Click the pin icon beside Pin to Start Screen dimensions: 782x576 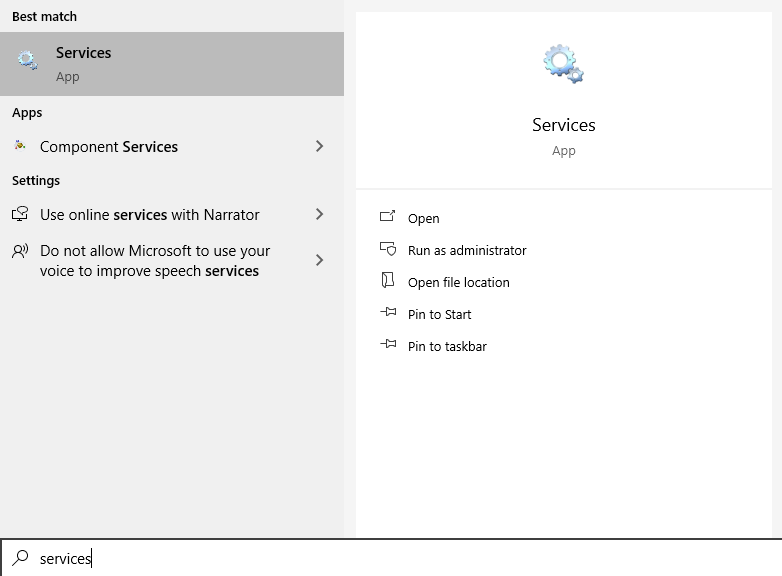tap(388, 314)
